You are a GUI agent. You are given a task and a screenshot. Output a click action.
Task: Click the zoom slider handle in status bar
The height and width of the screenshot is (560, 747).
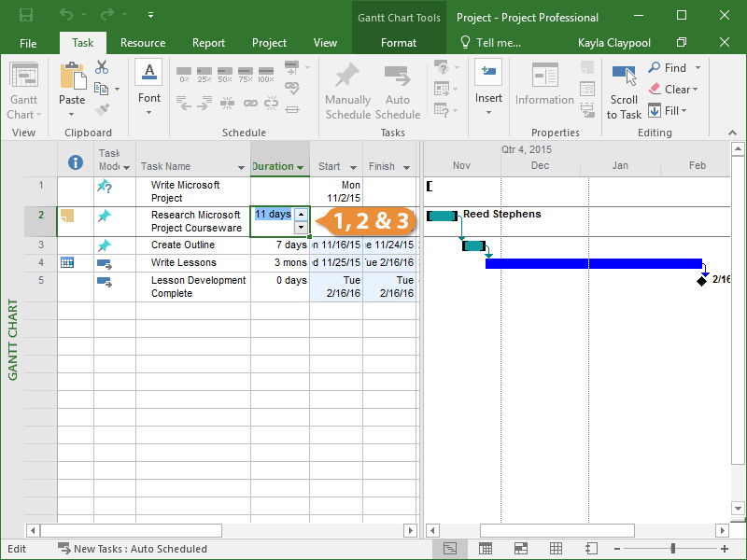(x=672, y=549)
